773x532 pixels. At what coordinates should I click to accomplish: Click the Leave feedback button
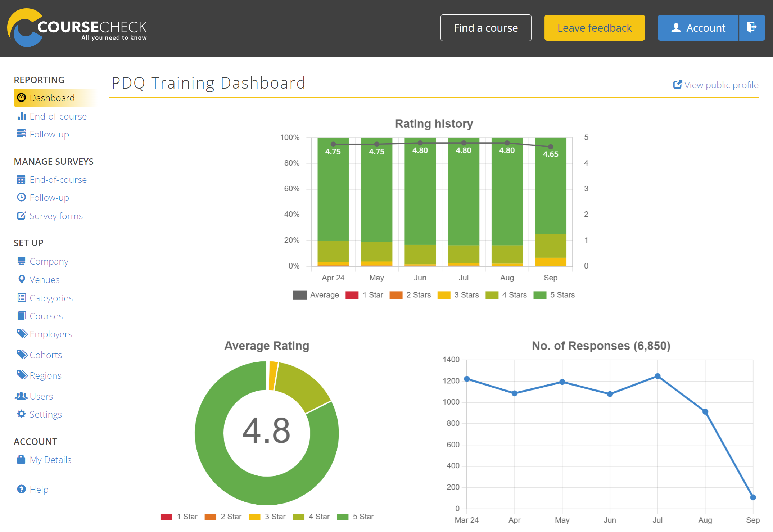595,28
